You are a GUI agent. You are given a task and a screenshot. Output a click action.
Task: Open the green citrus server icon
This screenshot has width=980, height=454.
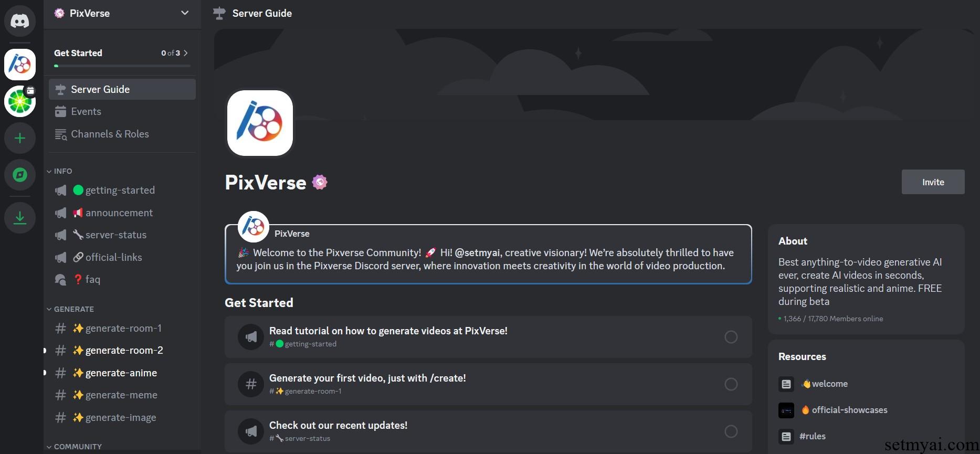tap(20, 101)
